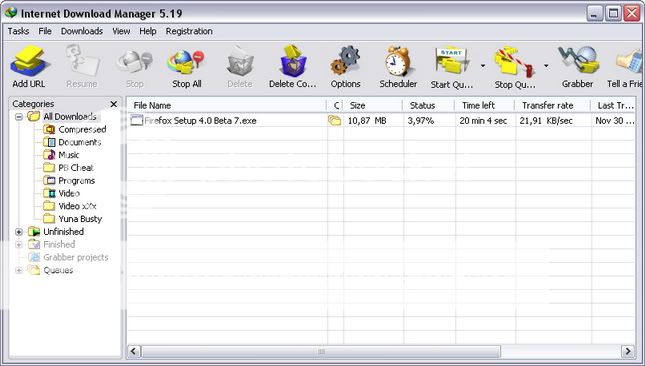Click the greyed Delete toolbar icon
The height and width of the screenshot is (366, 645).
240,62
